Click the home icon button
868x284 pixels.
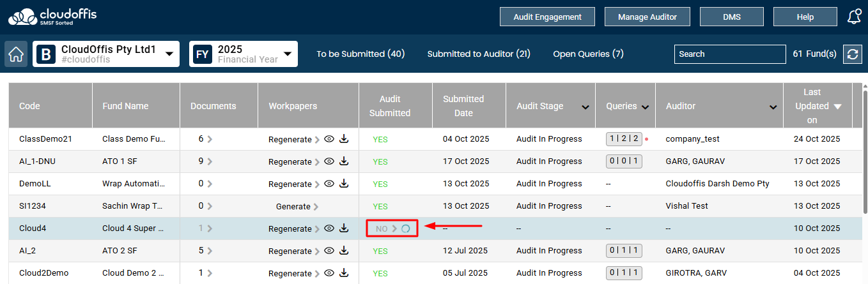(x=15, y=54)
